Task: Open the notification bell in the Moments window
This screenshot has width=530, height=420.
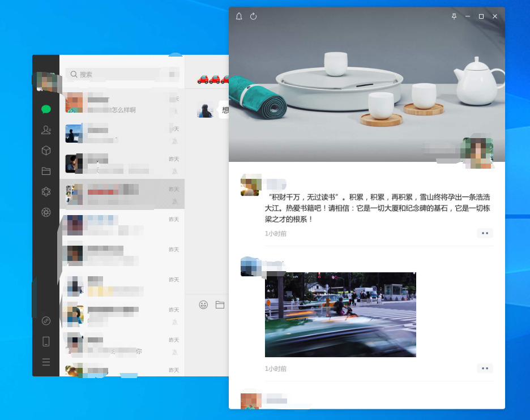Action: coord(239,16)
